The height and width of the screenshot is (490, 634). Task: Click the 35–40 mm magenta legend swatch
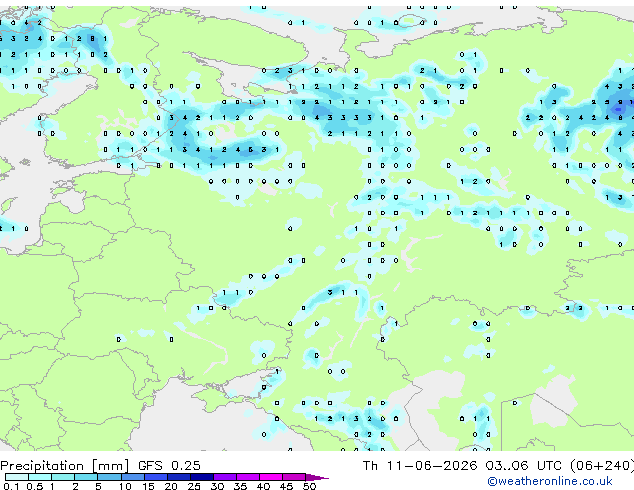click(x=247, y=477)
